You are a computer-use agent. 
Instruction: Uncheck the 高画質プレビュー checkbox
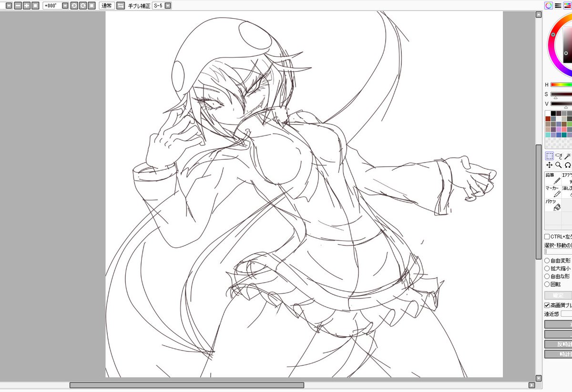pyautogui.click(x=547, y=305)
